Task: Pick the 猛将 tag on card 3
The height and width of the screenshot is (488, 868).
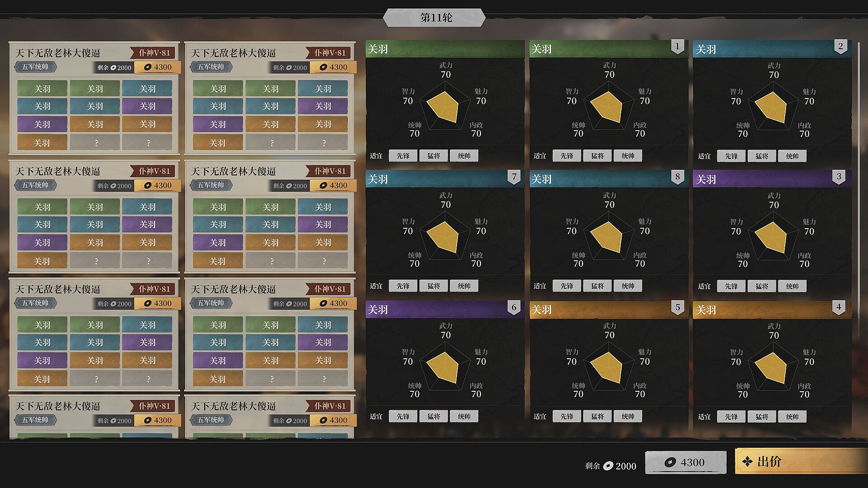Action: [x=762, y=286]
